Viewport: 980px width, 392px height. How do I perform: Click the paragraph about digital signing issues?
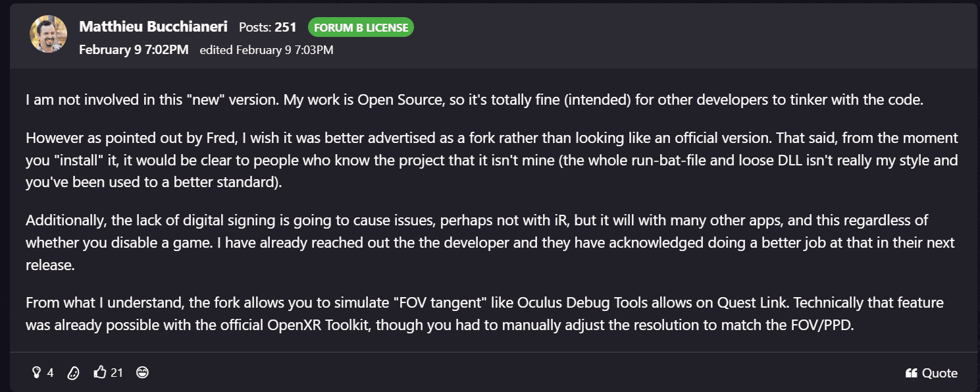pos(490,243)
